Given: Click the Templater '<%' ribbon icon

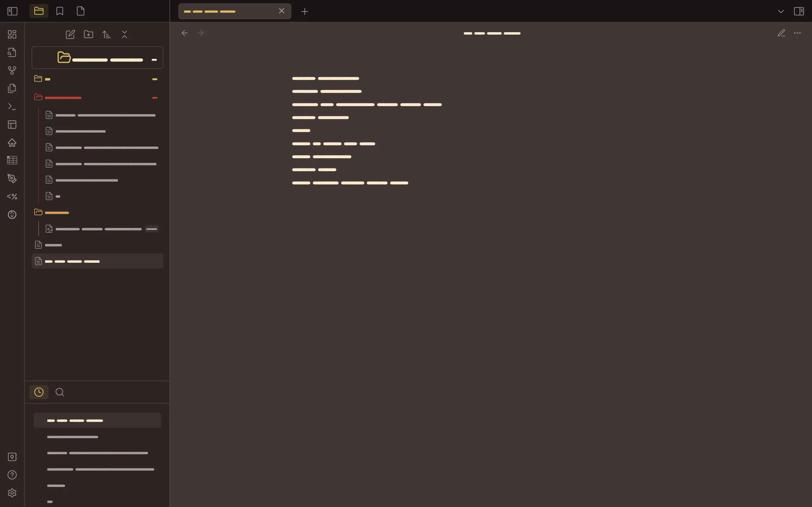Looking at the screenshot, I should click(x=12, y=197).
